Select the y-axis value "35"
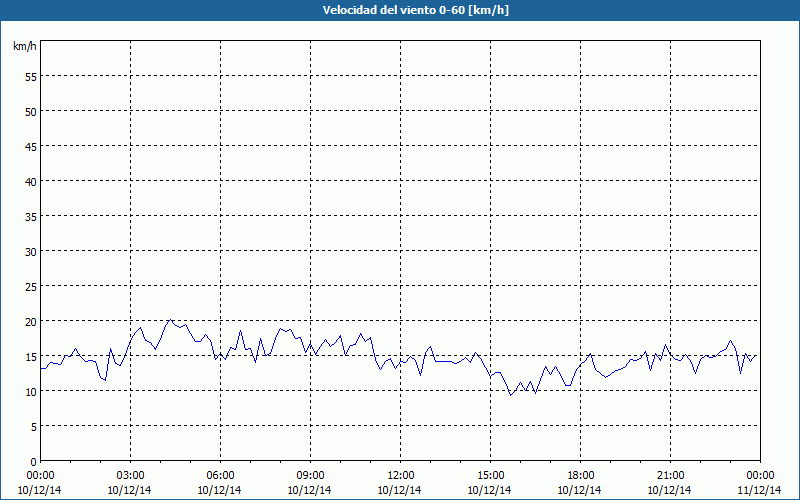 [x=31, y=217]
